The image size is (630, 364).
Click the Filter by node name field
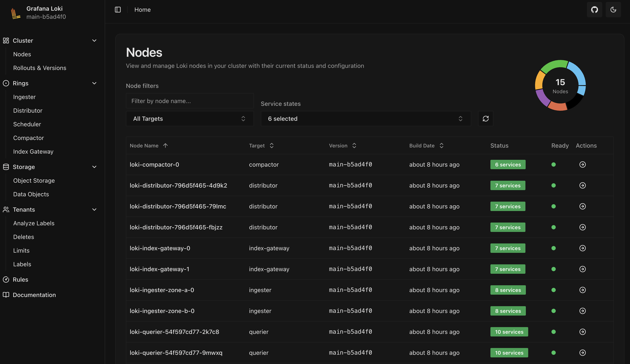tap(190, 101)
